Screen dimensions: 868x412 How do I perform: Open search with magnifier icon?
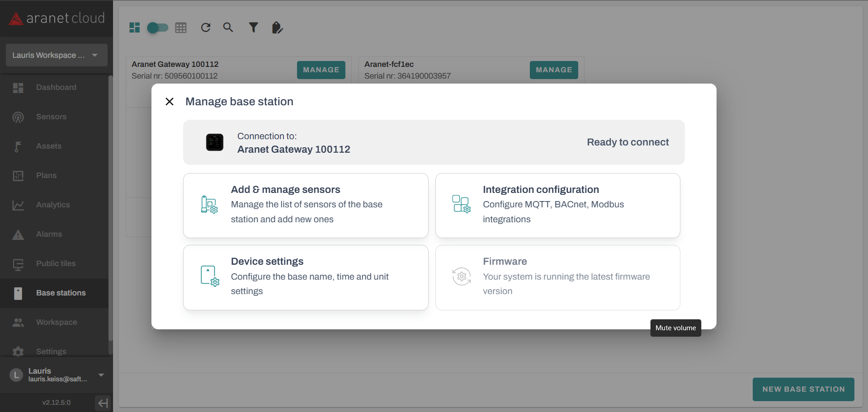point(228,28)
